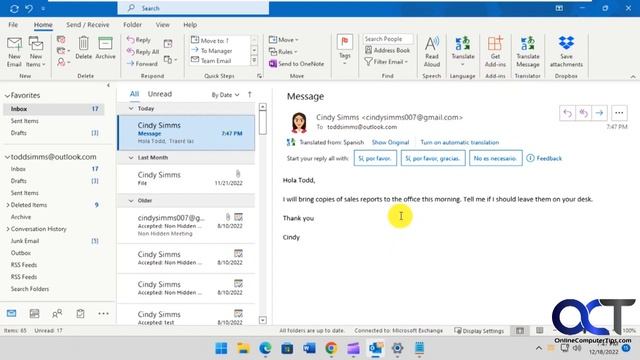Click Get Add-ins
The image size is (640, 360).
pos(495,52)
